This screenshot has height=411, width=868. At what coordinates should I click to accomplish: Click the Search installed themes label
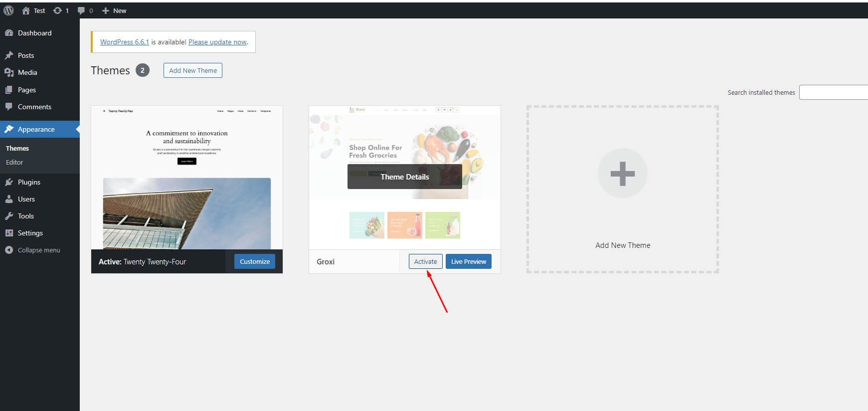(x=761, y=92)
